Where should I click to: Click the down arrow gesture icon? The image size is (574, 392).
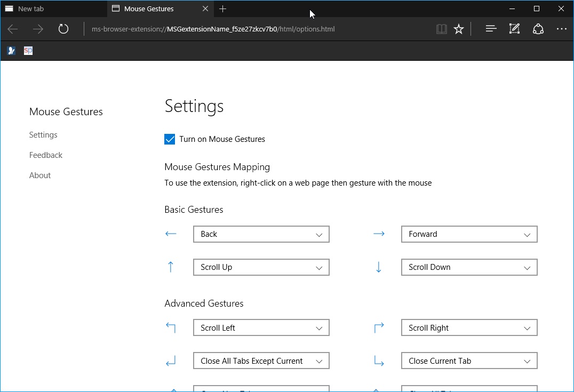point(379,267)
